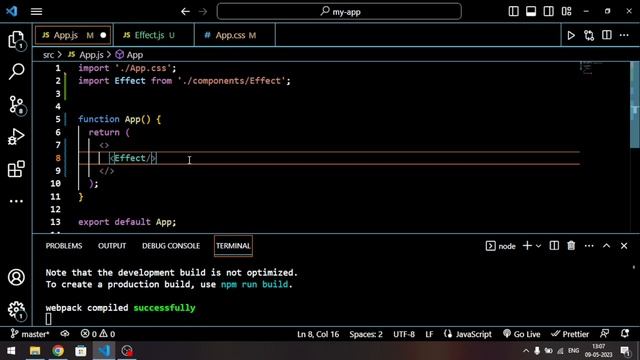Open the Search view in activity bar

16,71
